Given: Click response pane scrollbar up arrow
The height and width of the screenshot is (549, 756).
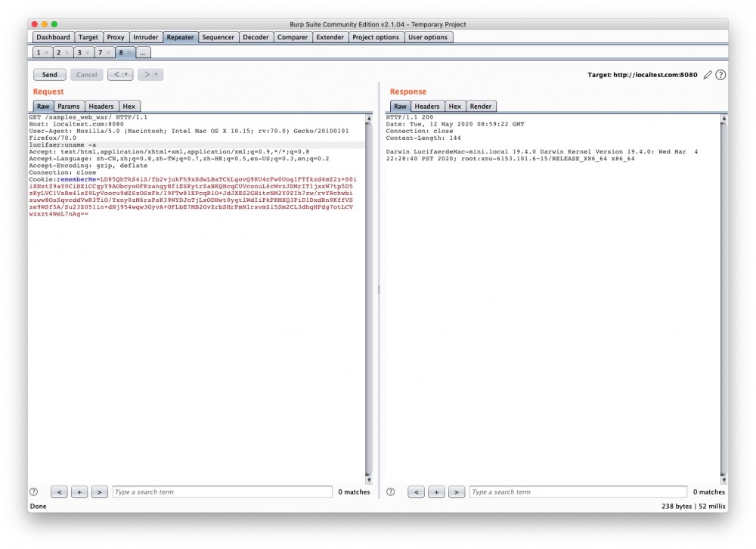Looking at the screenshot, I should pyautogui.click(x=723, y=118).
